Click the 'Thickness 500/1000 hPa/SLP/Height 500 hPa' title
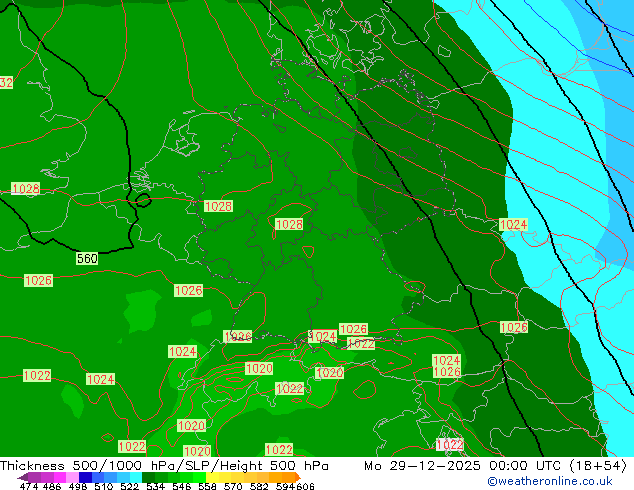The image size is (634, 490). click(164, 466)
